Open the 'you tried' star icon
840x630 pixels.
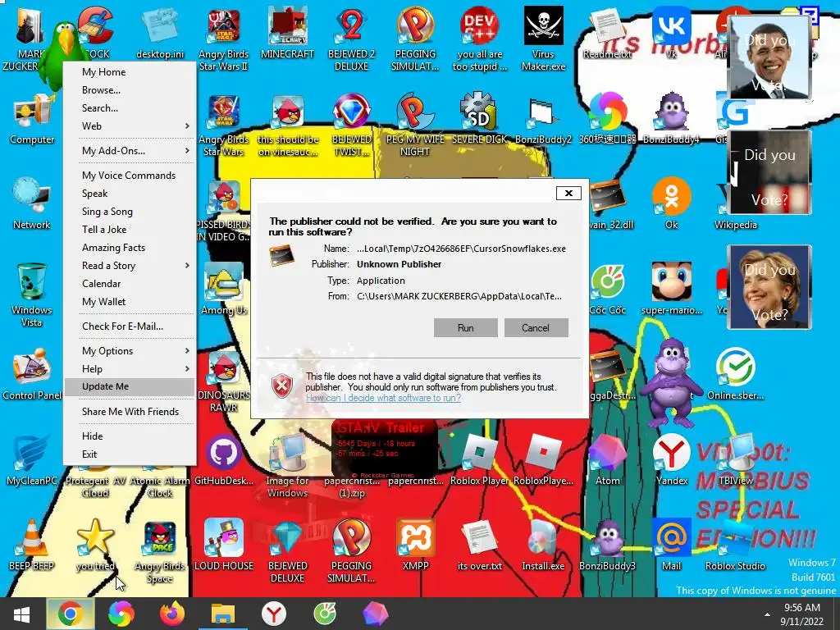(95, 546)
